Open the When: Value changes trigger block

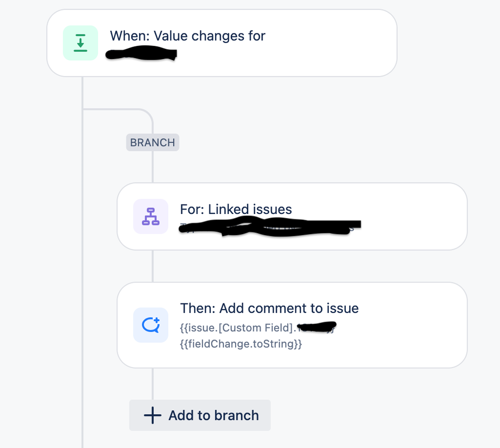coord(220,43)
